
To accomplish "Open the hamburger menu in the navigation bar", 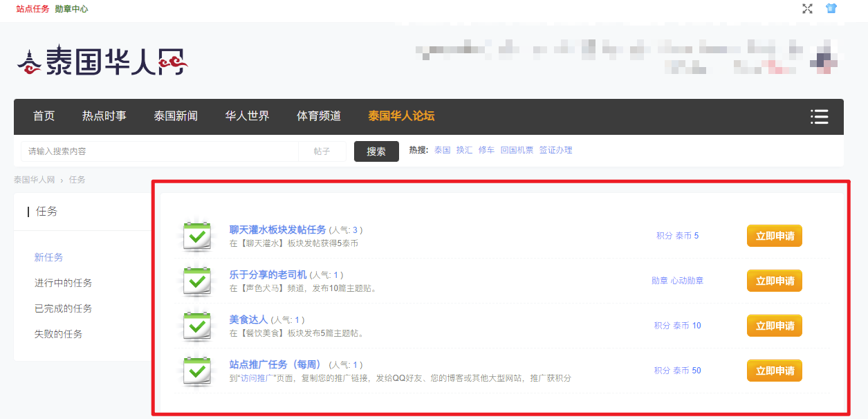I will [819, 117].
